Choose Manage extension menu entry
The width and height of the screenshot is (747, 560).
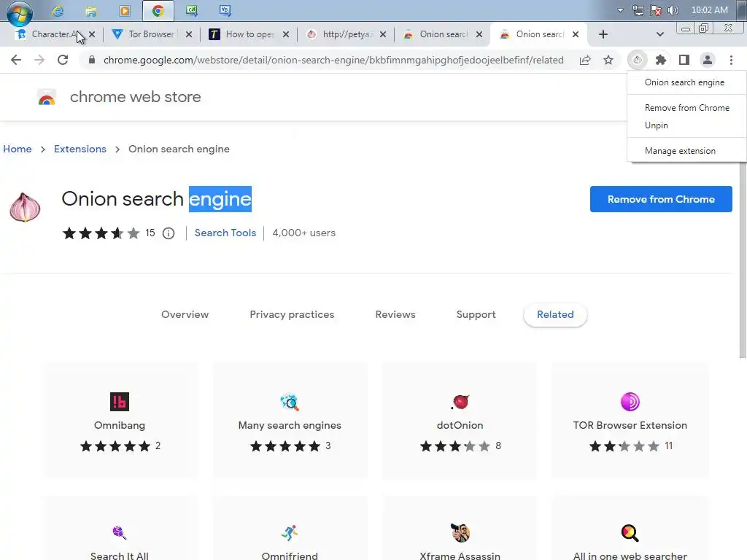686,151
